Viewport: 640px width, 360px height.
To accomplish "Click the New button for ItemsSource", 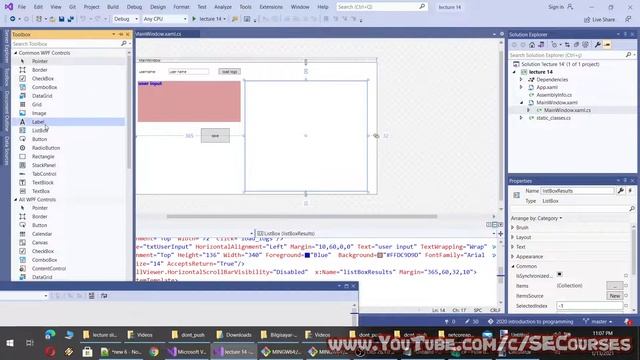I will (x=614, y=296).
